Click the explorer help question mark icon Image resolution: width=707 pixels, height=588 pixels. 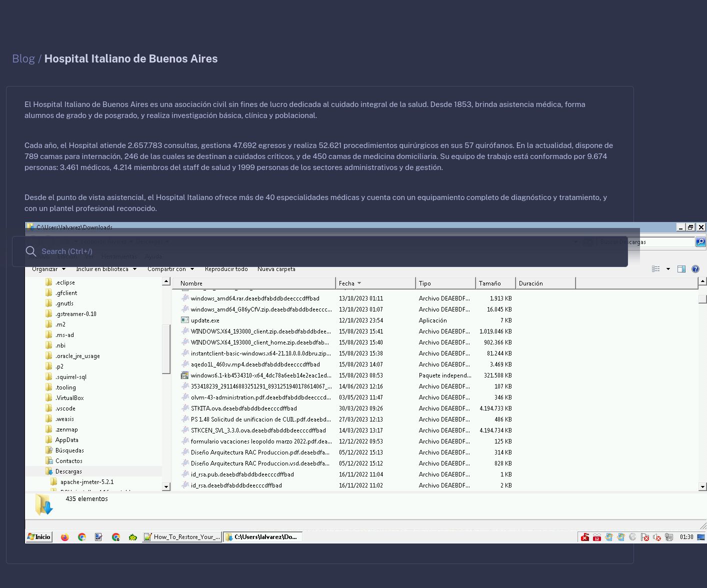point(695,269)
